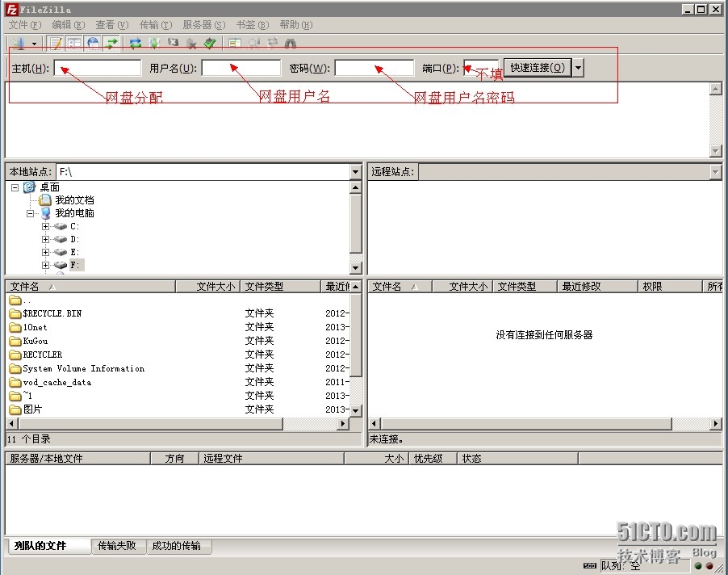This screenshot has height=575, width=728.
Task: Toggle synchronized browsing icon
Action: point(273,43)
